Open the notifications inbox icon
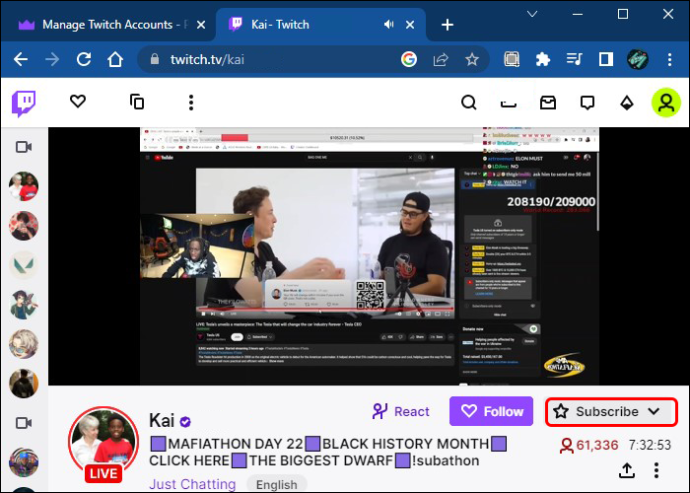Viewport: 690px width, 493px height. (x=548, y=103)
